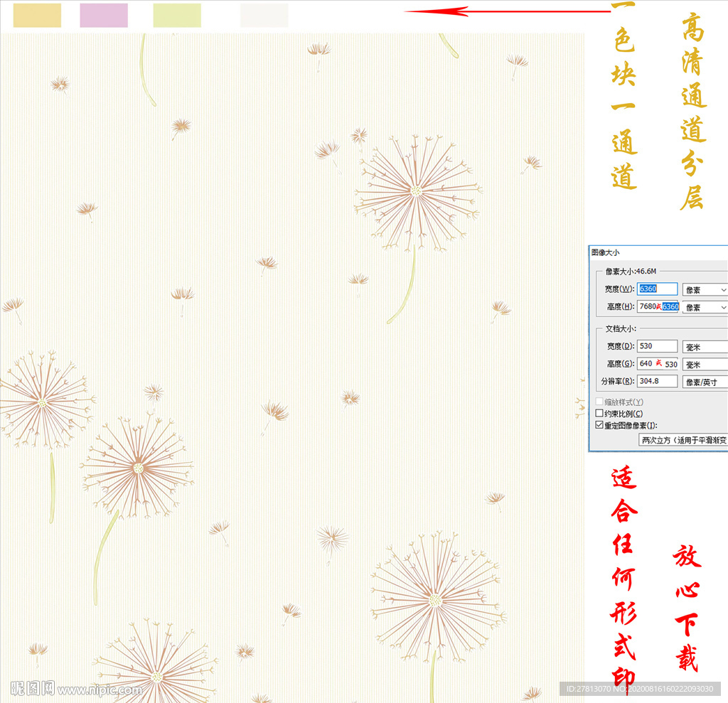Open the pixel width unit dropdown
728x703 pixels.
[705, 290]
